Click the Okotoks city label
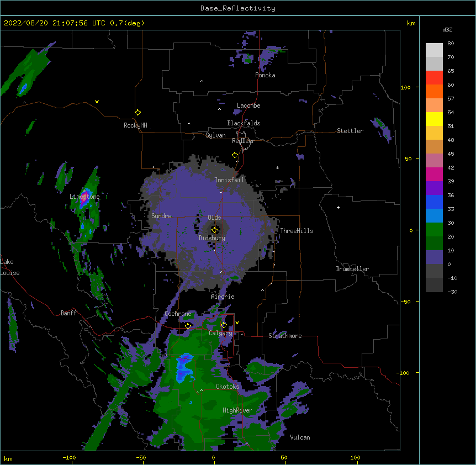This screenshot has width=476, height=465. click(228, 387)
